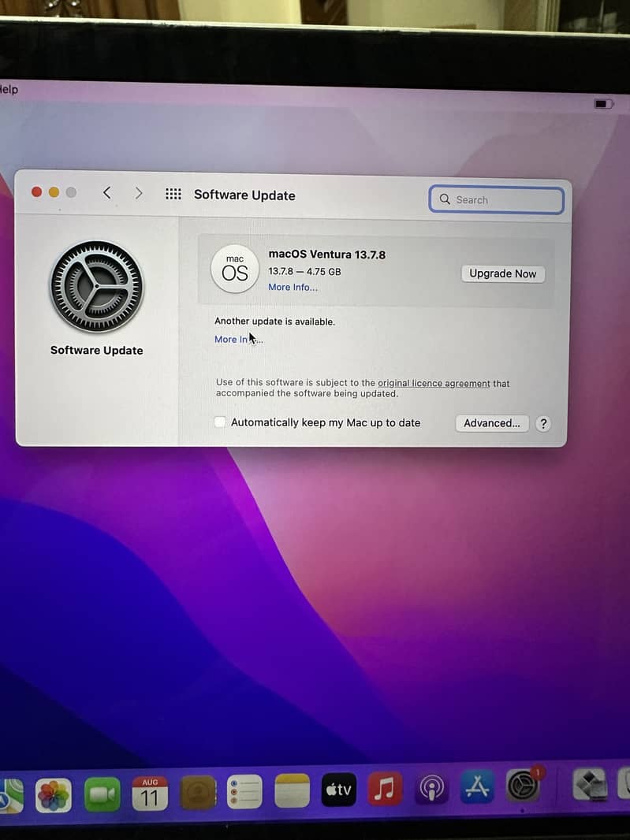Open Notes from the Dock
This screenshot has height=840, width=630.
click(293, 790)
